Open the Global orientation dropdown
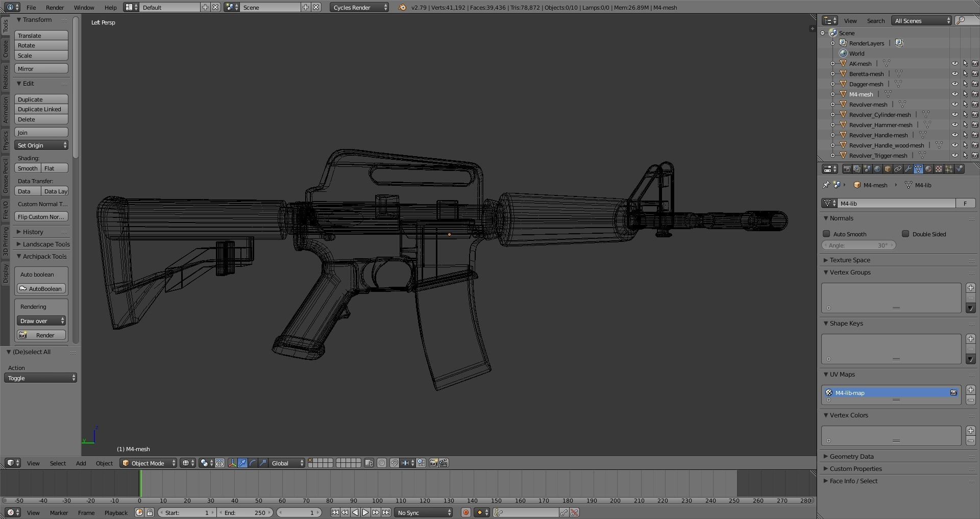The image size is (980, 519). tap(287, 463)
